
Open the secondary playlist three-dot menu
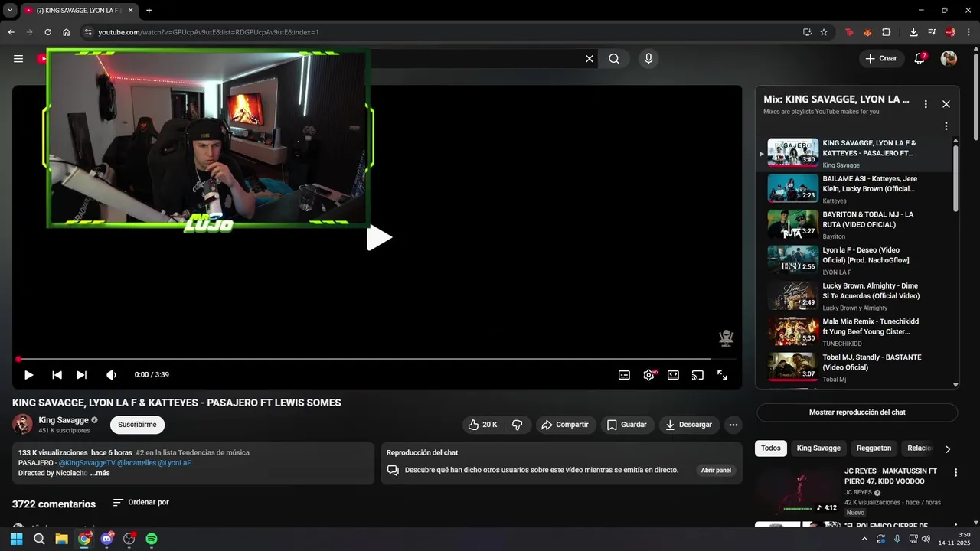pos(946,126)
